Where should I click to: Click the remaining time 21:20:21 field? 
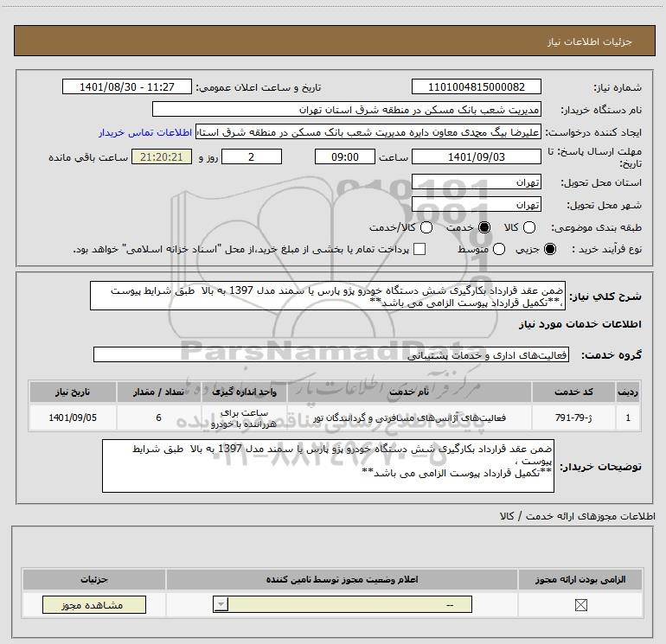(x=162, y=157)
